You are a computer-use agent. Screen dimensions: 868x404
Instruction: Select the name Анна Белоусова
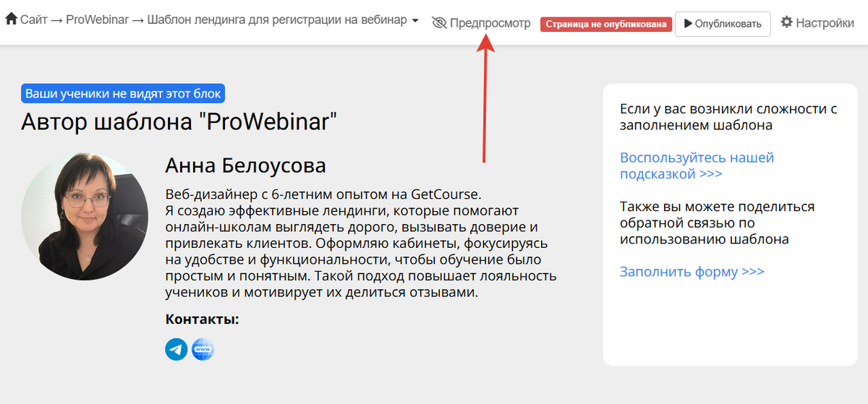pos(246,166)
